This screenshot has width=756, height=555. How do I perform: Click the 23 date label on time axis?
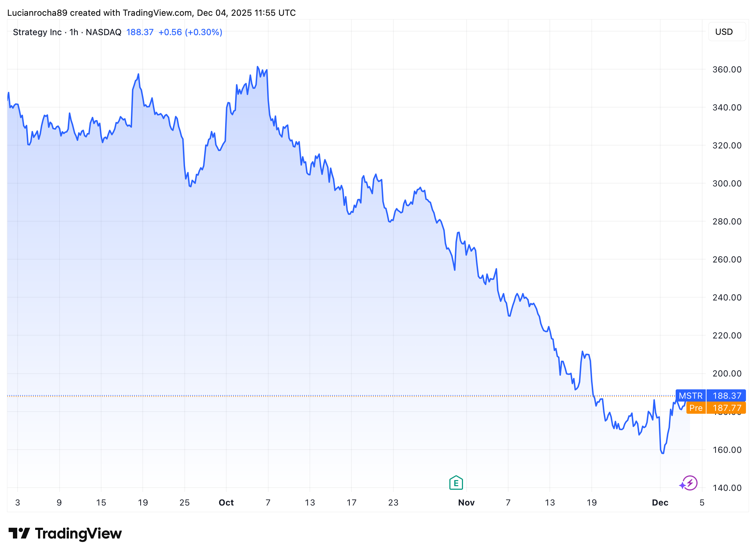(x=393, y=503)
